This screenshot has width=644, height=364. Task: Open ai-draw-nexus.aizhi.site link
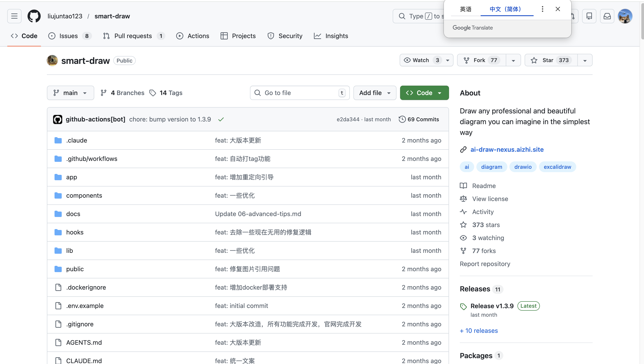click(x=507, y=149)
